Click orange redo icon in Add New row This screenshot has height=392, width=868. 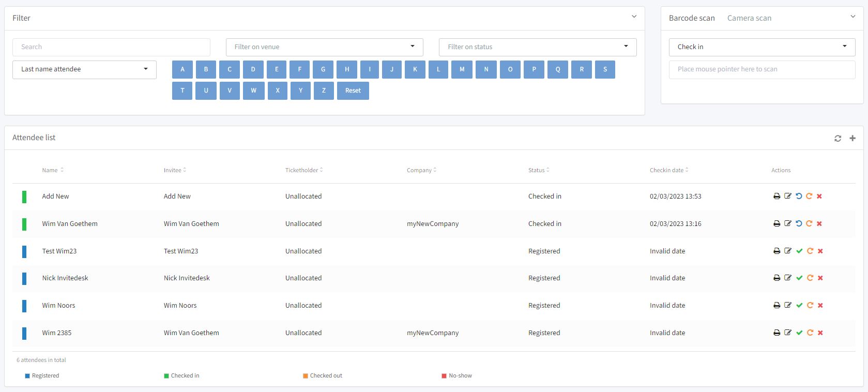[x=809, y=197]
